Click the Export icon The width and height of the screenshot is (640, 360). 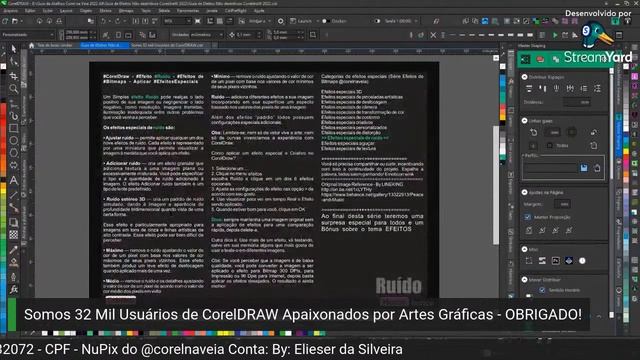[x=145, y=21]
